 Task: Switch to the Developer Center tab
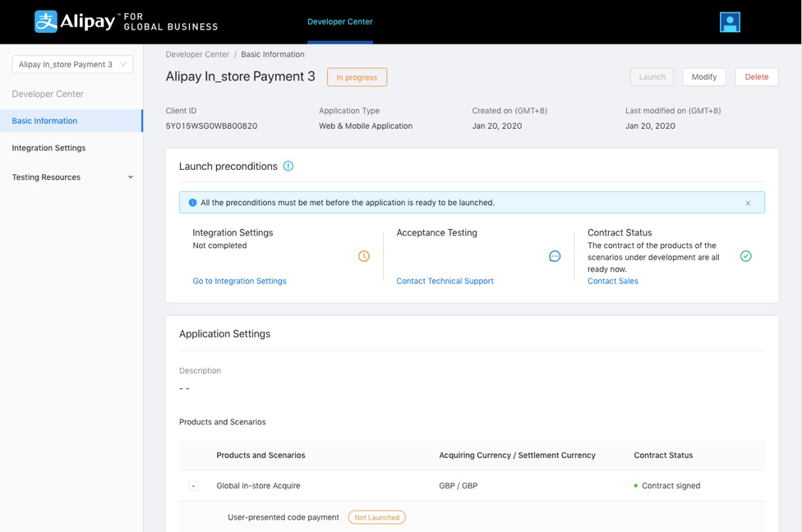click(340, 22)
